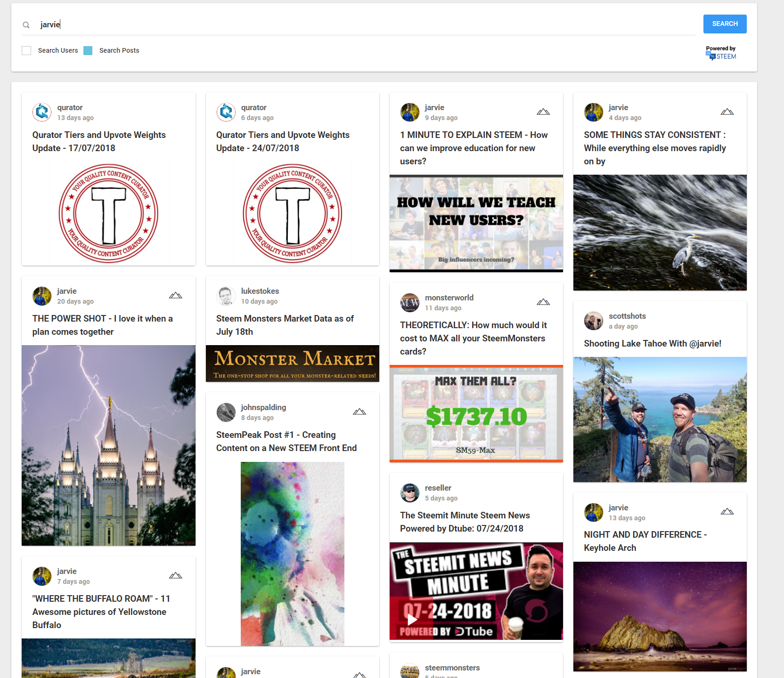Click the reseller author name
This screenshot has width=784, height=678.
(438, 488)
